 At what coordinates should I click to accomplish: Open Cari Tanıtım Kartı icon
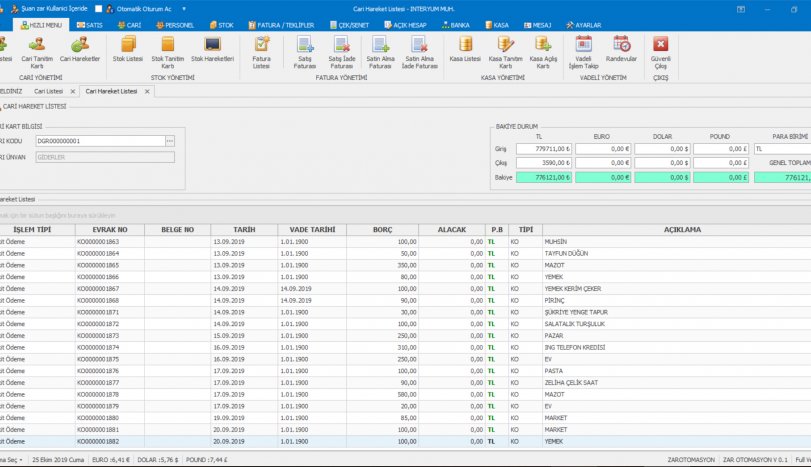coord(37,52)
